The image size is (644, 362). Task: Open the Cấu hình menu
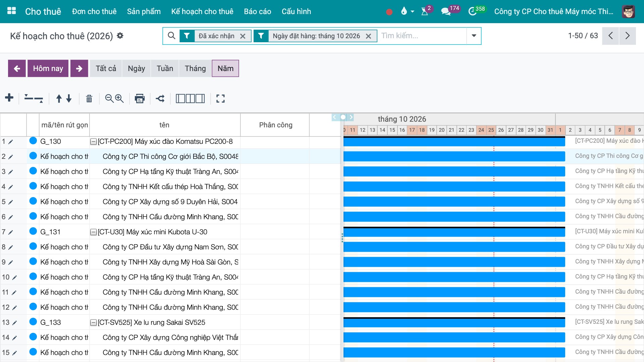point(296,11)
